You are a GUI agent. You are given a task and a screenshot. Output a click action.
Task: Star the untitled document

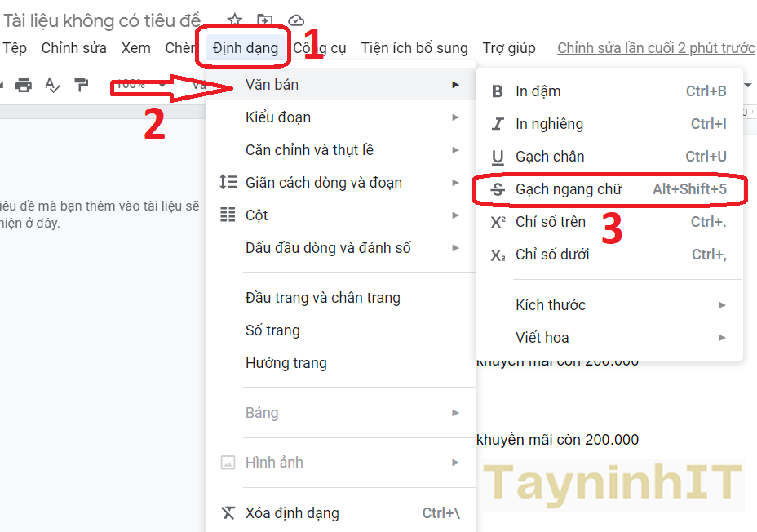235,20
